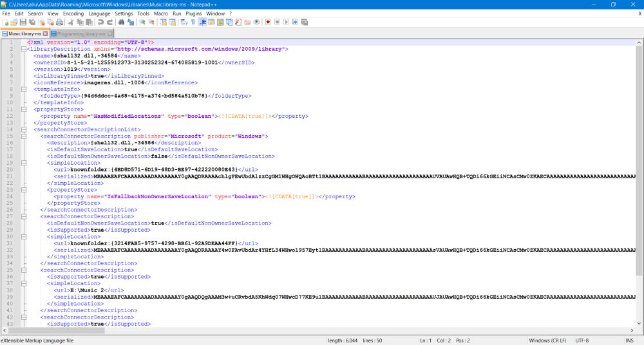
Task: Create a new document via toolbar icon
Action: 5,22
